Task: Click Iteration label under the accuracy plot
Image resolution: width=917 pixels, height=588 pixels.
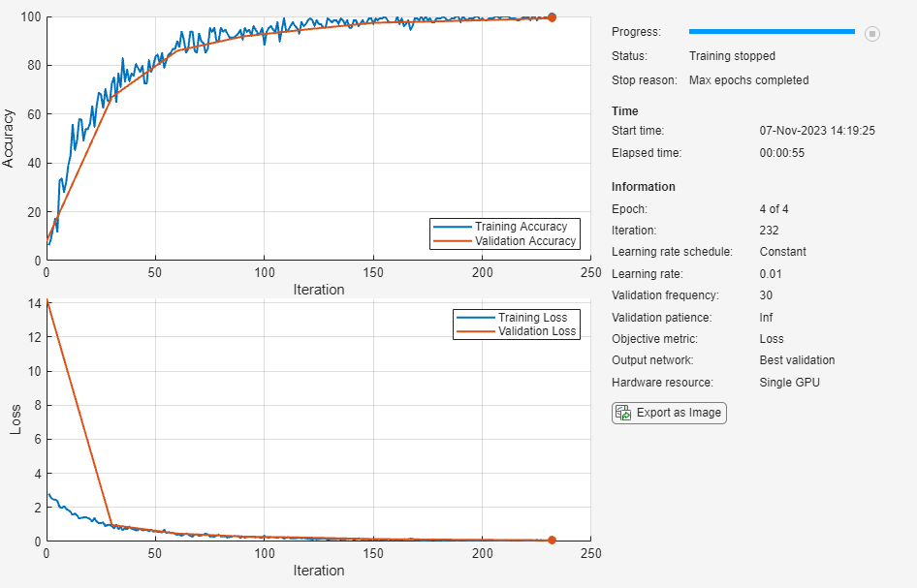Action: [x=318, y=289]
